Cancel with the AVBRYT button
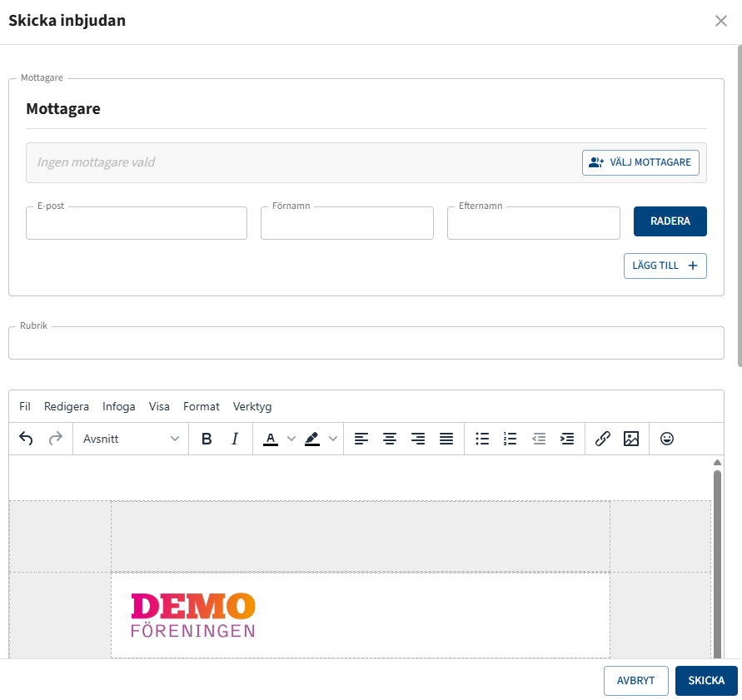 [635, 681]
